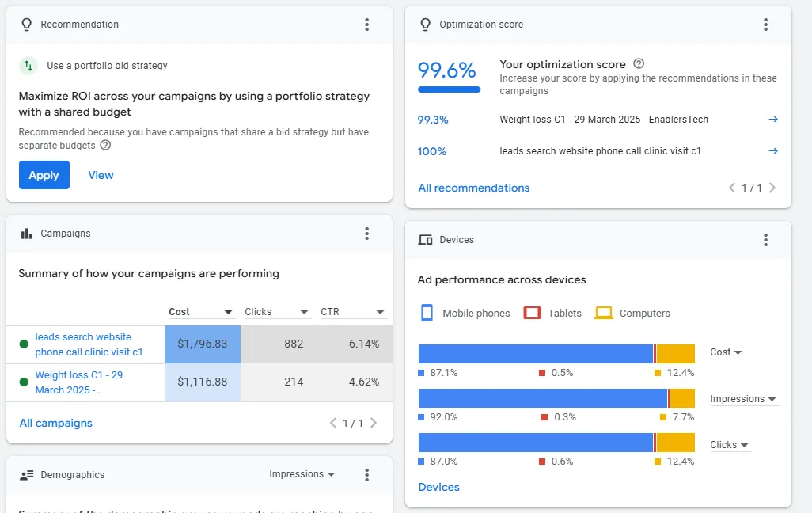
Task: Click the help icon after separate budgets
Action: coord(105,146)
